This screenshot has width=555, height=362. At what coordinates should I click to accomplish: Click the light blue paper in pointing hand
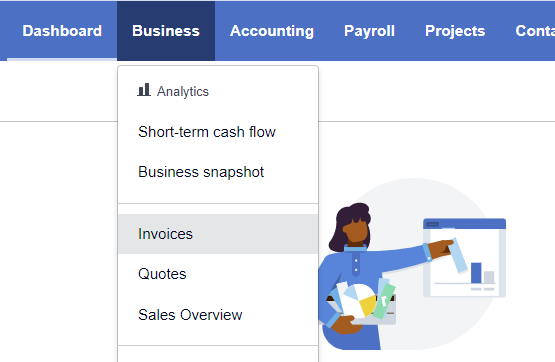[458, 255]
